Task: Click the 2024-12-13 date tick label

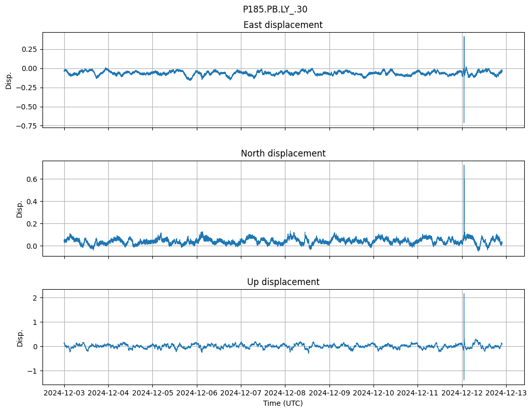Action: (506, 393)
